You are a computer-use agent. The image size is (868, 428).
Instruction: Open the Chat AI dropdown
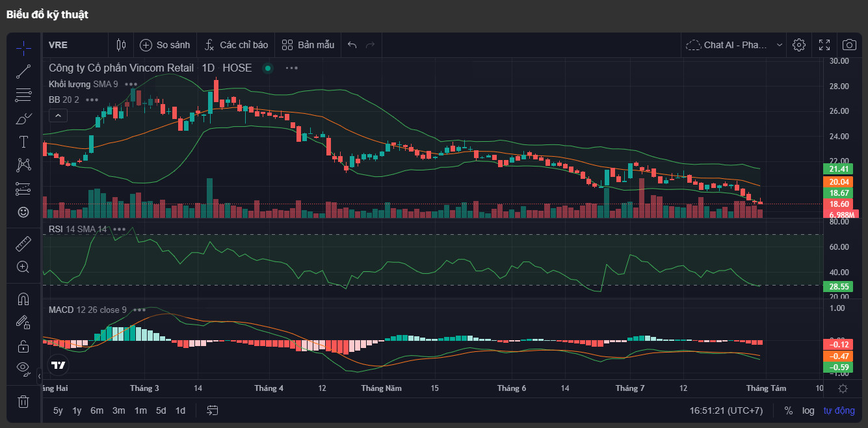(735, 45)
